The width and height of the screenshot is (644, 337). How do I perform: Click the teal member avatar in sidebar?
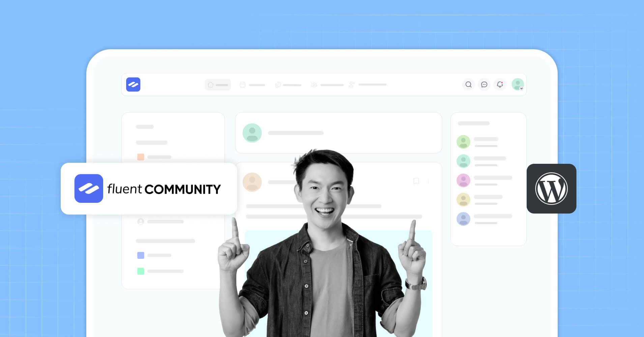click(463, 161)
